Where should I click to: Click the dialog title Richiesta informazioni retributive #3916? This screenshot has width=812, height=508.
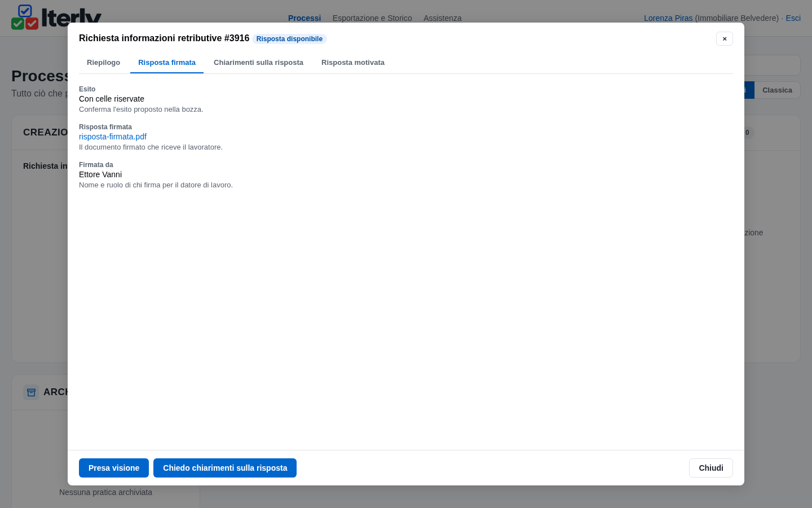click(164, 38)
